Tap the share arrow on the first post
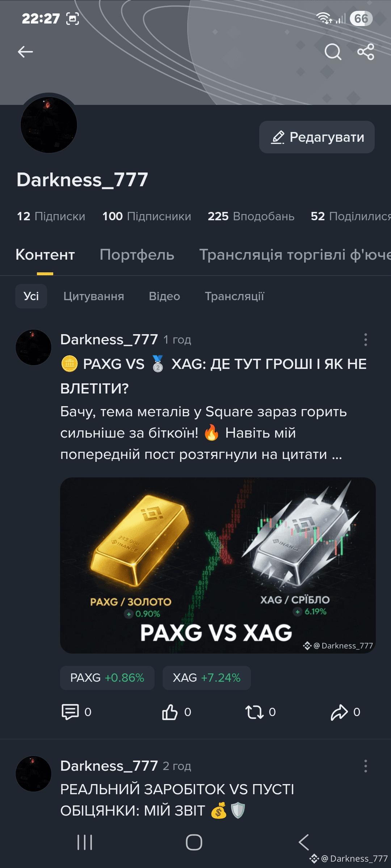The width and height of the screenshot is (391, 868). tap(345, 712)
